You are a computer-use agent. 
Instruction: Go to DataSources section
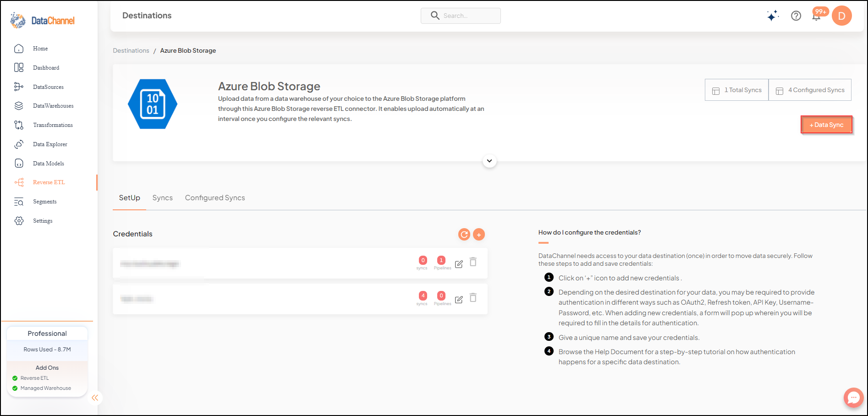coord(48,87)
